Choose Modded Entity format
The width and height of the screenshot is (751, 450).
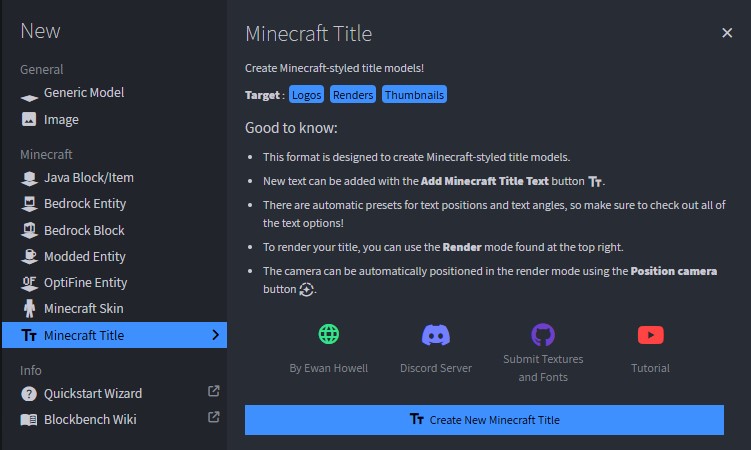click(84, 257)
